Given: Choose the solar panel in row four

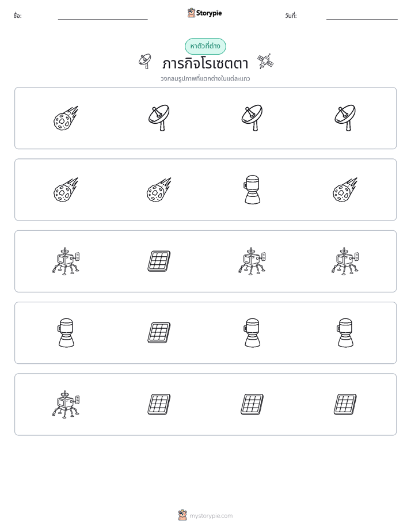Looking at the screenshot, I should click(x=159, y=333).
